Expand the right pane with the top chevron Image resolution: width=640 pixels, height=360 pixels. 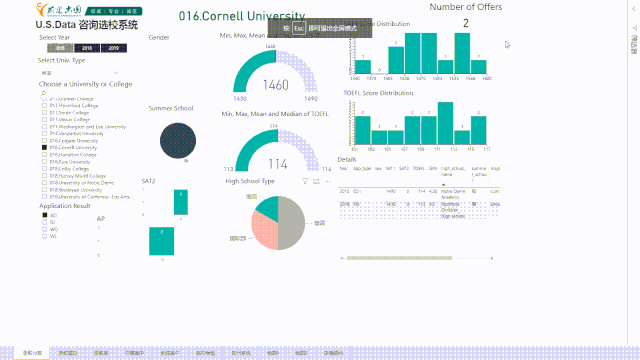[634, 9]
